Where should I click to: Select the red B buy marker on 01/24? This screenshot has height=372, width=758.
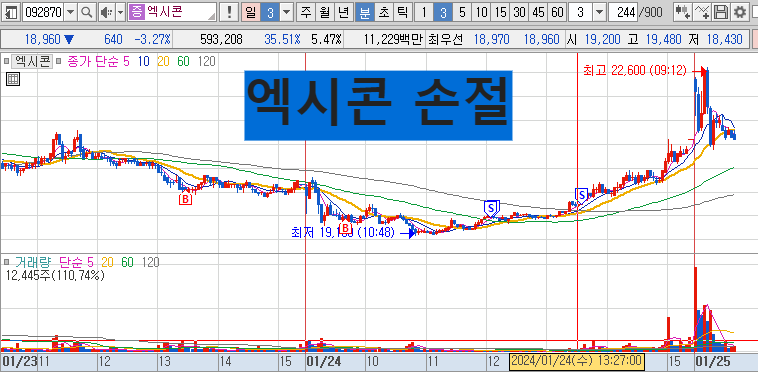tap(346, 229)
